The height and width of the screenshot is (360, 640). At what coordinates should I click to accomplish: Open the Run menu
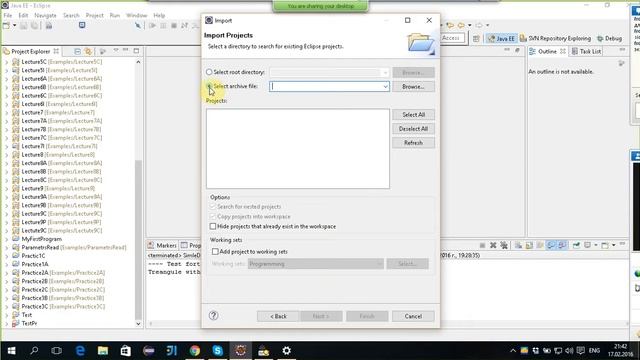pyautogui.click(x=115, y=16)
